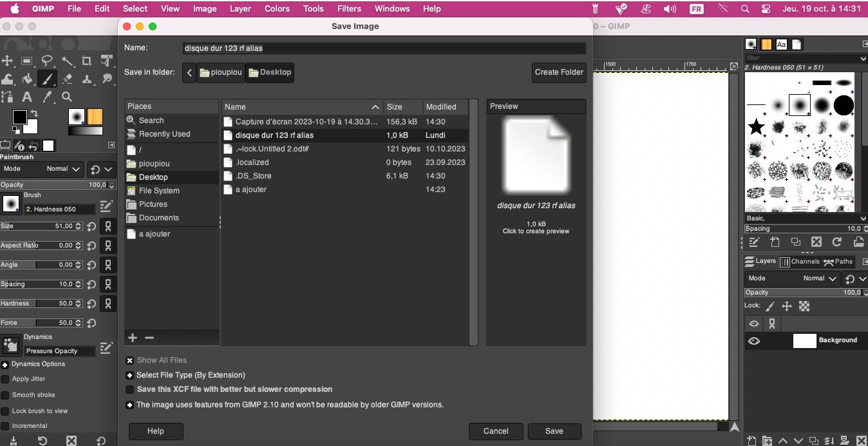Image resolution: width=868 pixels, height=446 pixels.
Task: Click the Cancel button
Action: (x=496, y=431)
